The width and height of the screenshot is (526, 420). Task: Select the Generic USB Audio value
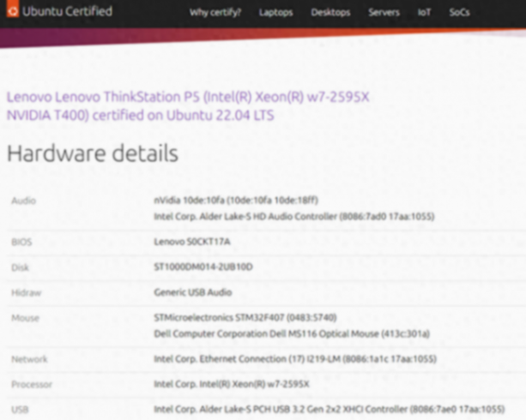click(x=193, y=292)
